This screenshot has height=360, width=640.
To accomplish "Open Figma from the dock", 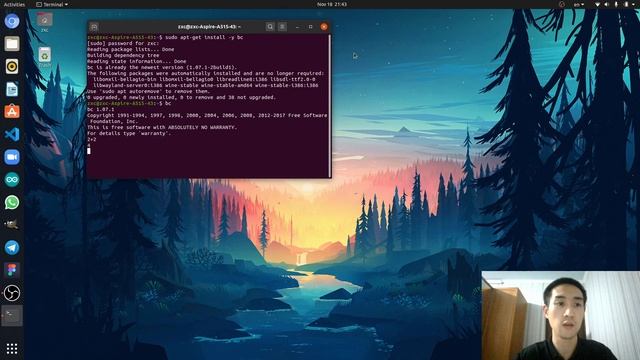I will point(12,270).
